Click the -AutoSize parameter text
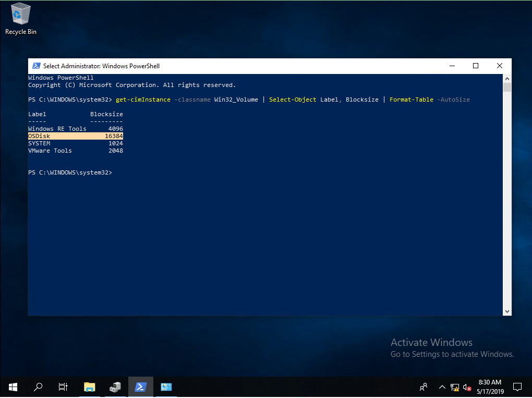Viewport: 532px width, 398px height. [453, 99]
